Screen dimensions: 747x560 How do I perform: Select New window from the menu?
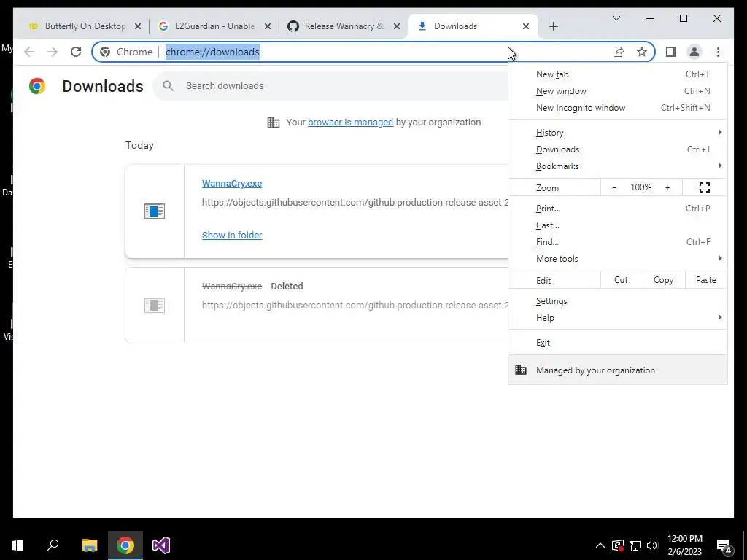[x=617, y=91]
